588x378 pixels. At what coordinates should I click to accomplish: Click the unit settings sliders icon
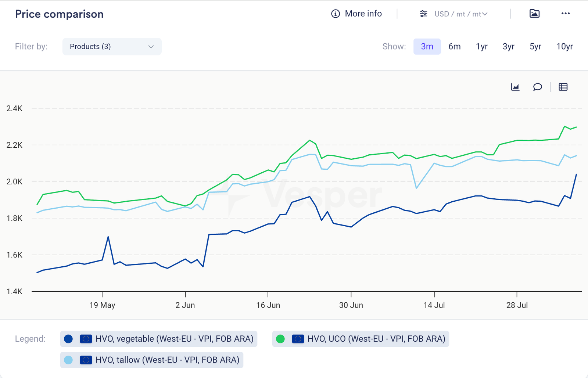tap(423, 14)
